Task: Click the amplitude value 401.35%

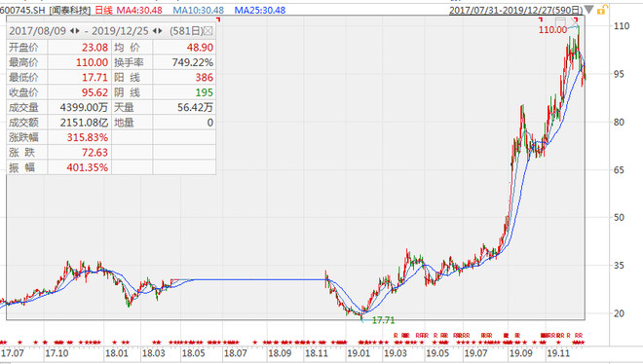Action: point(88,167)
